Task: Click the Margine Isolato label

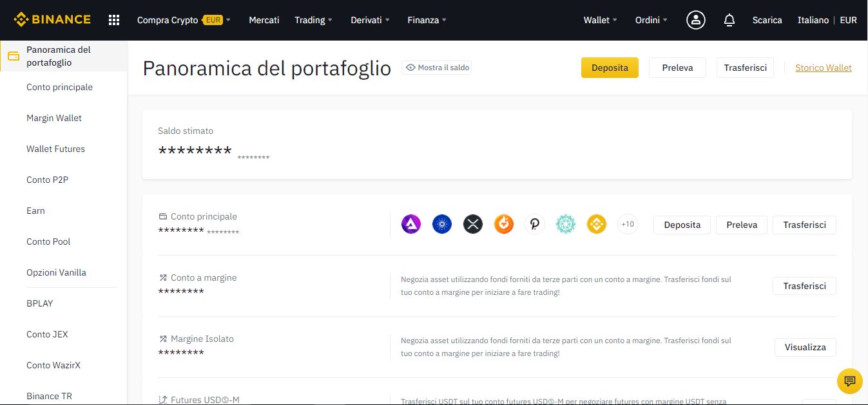Action: click(202, 339)
